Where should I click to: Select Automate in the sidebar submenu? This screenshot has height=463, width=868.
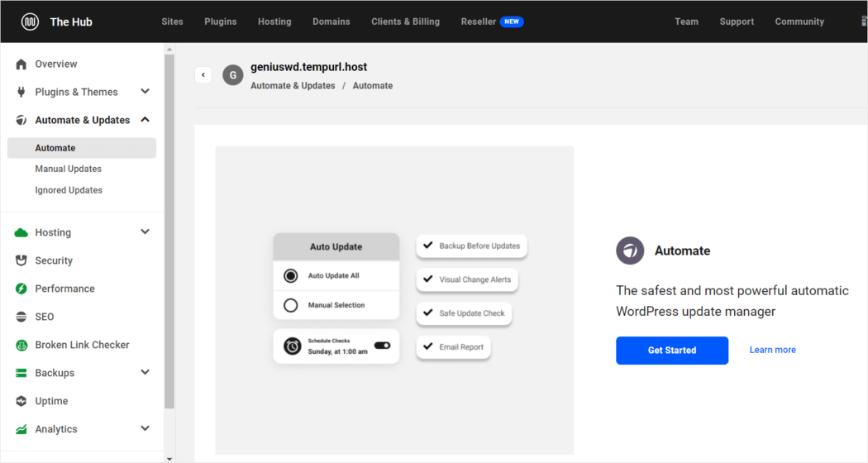82,148
